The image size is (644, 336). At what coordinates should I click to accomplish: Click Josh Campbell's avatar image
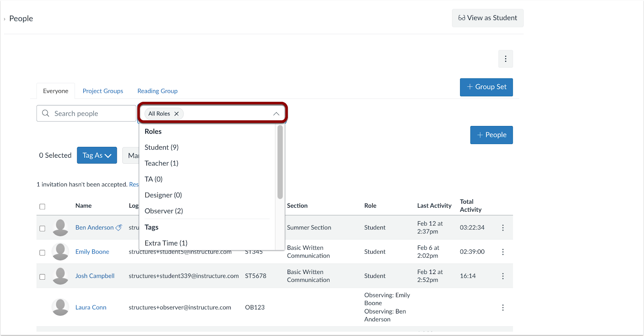click(x=60, y=276)
